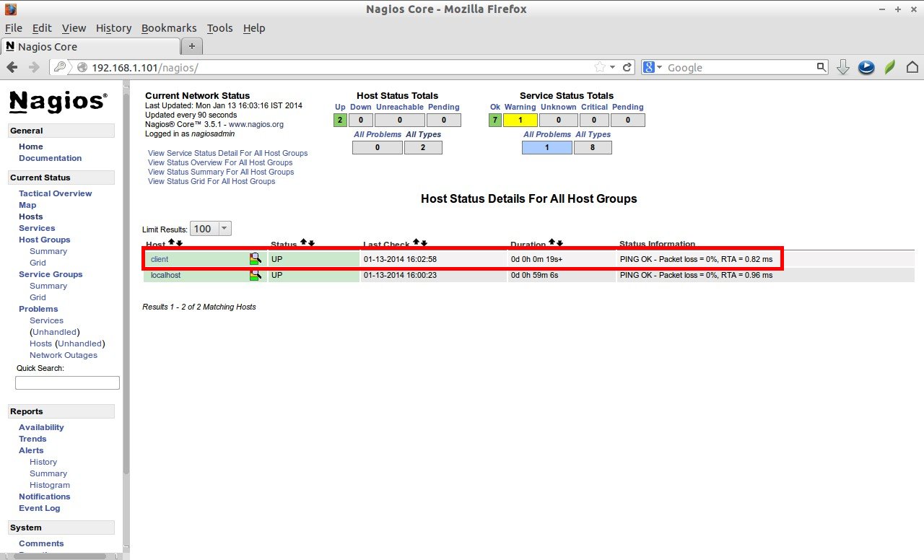Open the Availability report
The image size is (924, 560).
click(41, 427)
